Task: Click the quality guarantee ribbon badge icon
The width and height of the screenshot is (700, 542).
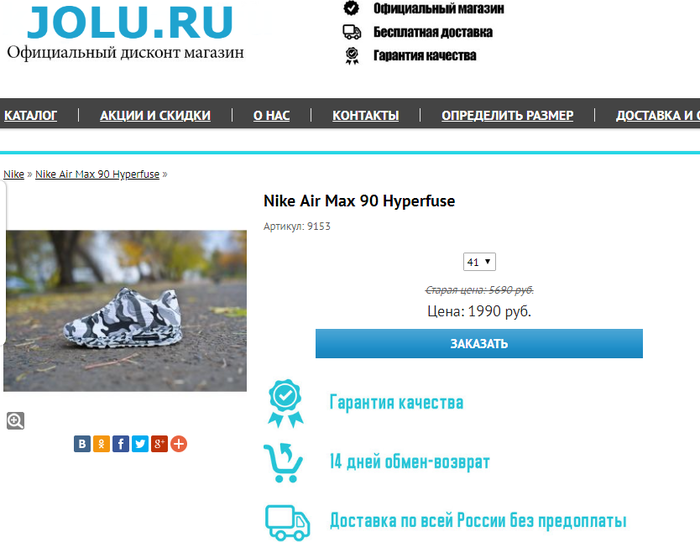Action: [x=286, y=403]
